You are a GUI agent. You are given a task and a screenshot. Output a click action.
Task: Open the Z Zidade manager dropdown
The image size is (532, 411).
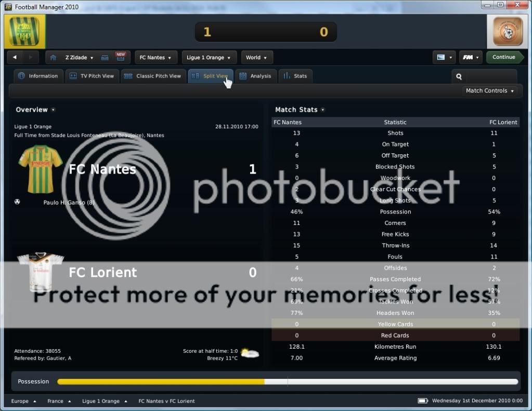(79, 58)
